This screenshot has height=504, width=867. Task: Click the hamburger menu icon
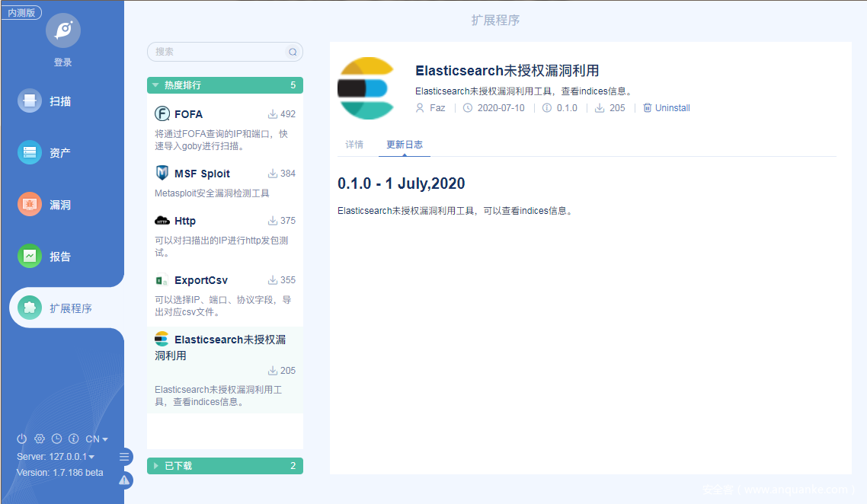pyautogui.click(x=124, y=457)
